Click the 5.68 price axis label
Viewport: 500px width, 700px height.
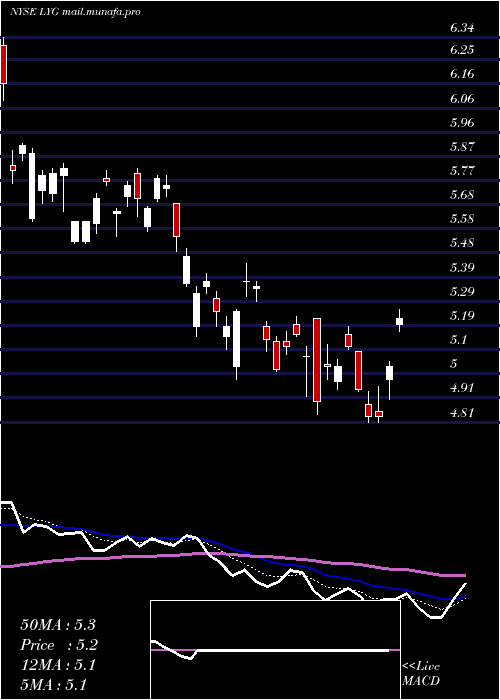(x=462, y=195)
